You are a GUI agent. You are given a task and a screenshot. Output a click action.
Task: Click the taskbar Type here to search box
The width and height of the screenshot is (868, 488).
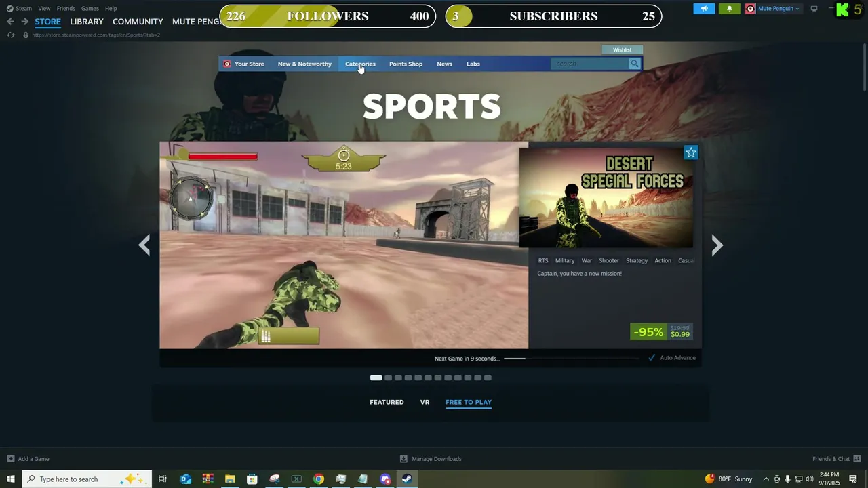(87, 479)
